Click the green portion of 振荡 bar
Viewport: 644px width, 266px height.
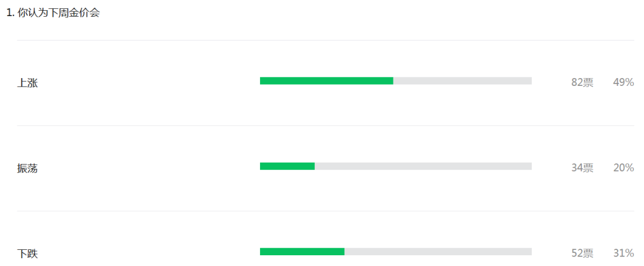coord(287,166)
